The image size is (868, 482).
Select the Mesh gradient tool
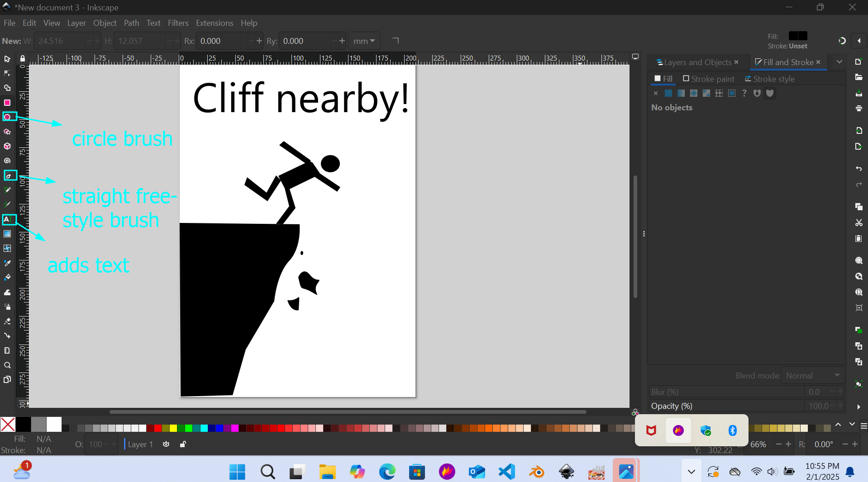[x=7, y=248]
